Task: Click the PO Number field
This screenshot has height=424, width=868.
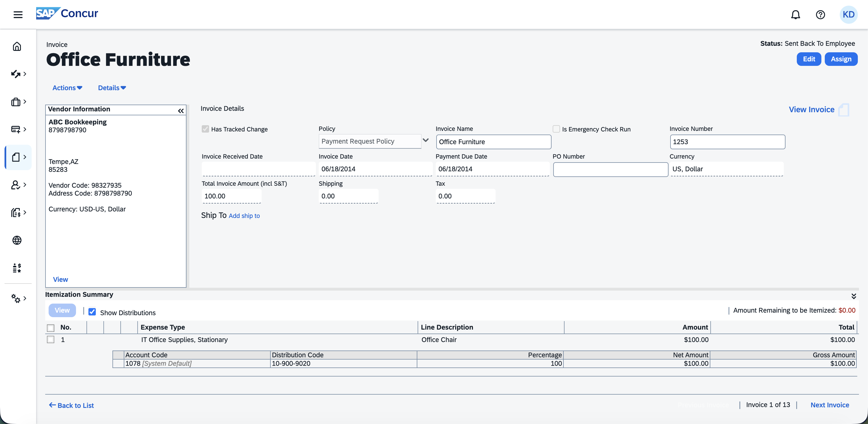Action: [610, 169]
